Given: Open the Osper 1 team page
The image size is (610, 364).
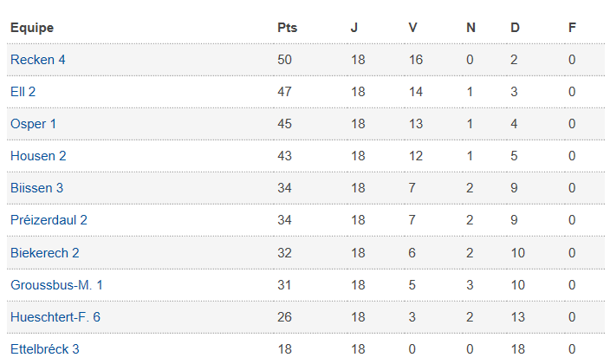Looking at the screenshot, I should pos(33,124).
